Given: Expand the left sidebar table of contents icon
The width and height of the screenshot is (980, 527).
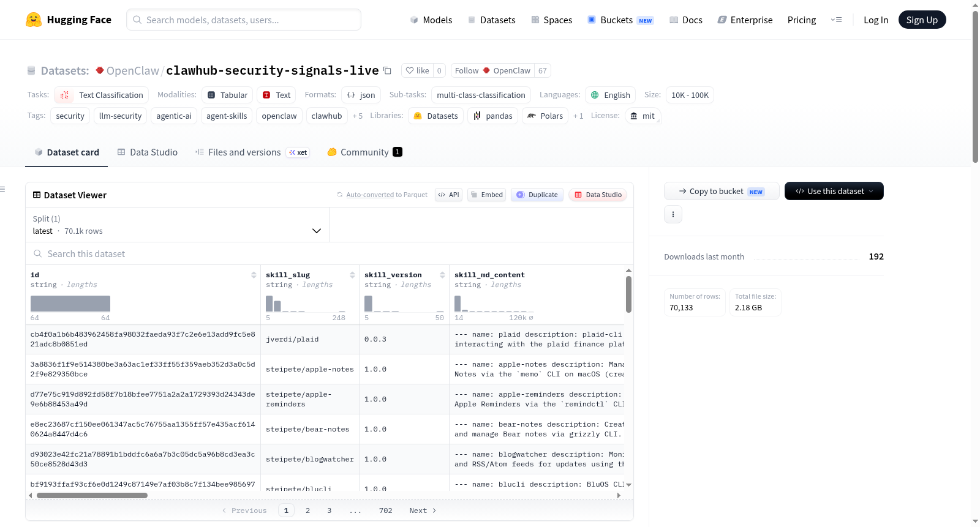Looking at the screenshot, I should click(x=2, y=189).
